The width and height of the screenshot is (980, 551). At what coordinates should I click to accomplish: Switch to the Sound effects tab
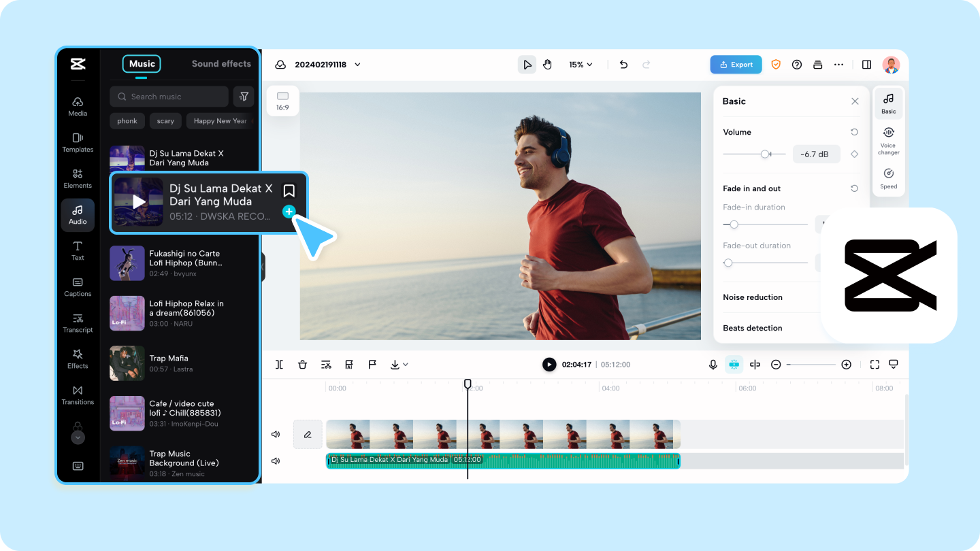click(x=220, y=63)
